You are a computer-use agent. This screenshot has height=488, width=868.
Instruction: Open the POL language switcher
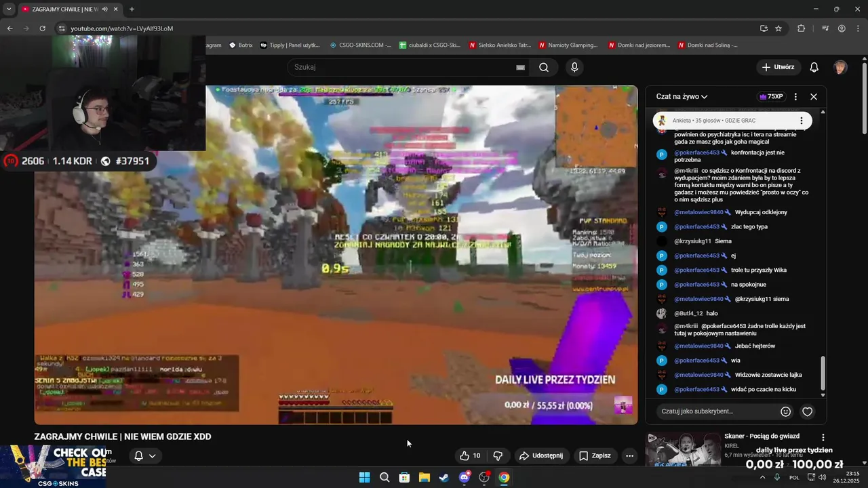(x=794, y=477)
